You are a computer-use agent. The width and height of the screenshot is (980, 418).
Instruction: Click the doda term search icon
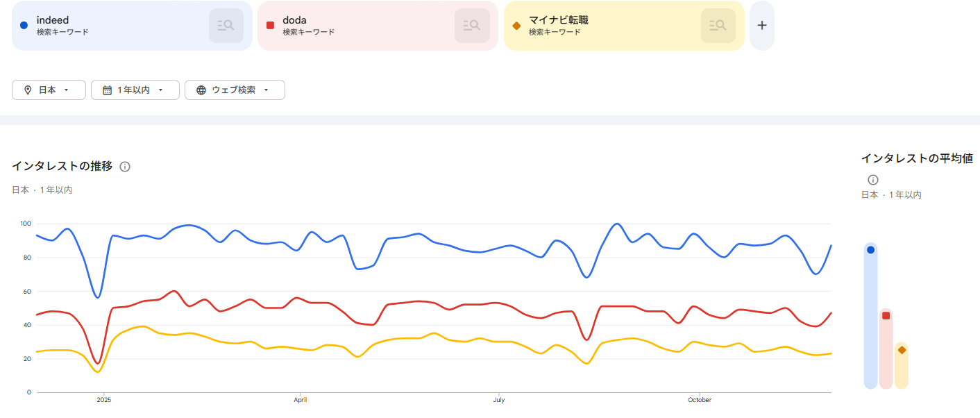pos(472,26)
